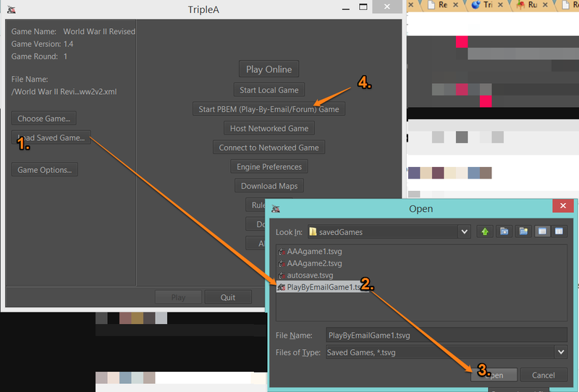The image size is (579, 392).
Task: Close the Open dialog window
Action: coord(563,205)
